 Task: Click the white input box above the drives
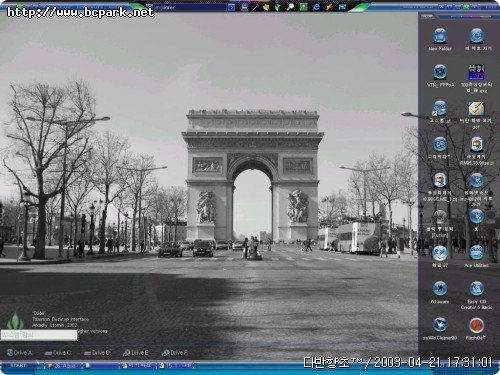pos(39,335)
